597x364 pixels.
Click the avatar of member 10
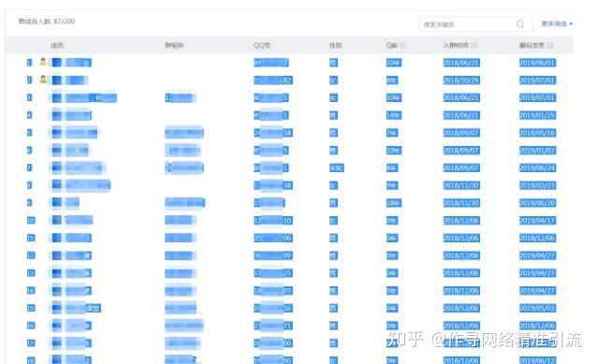coord(56,220)
